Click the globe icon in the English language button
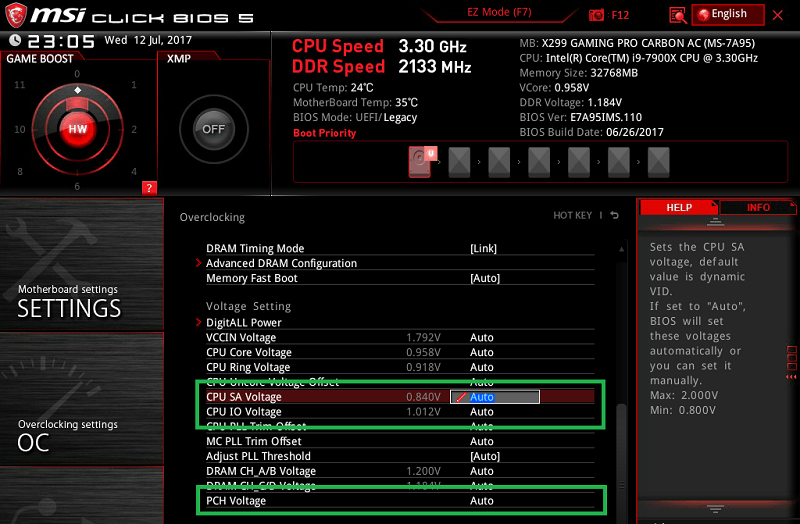 (703, 14)
